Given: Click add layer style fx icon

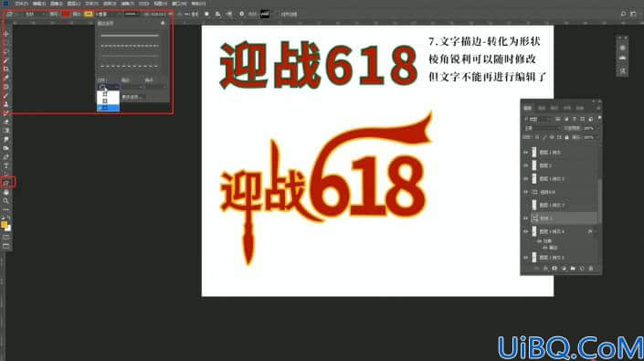Looking at the screenshot, I should click(x=545, y=269).
